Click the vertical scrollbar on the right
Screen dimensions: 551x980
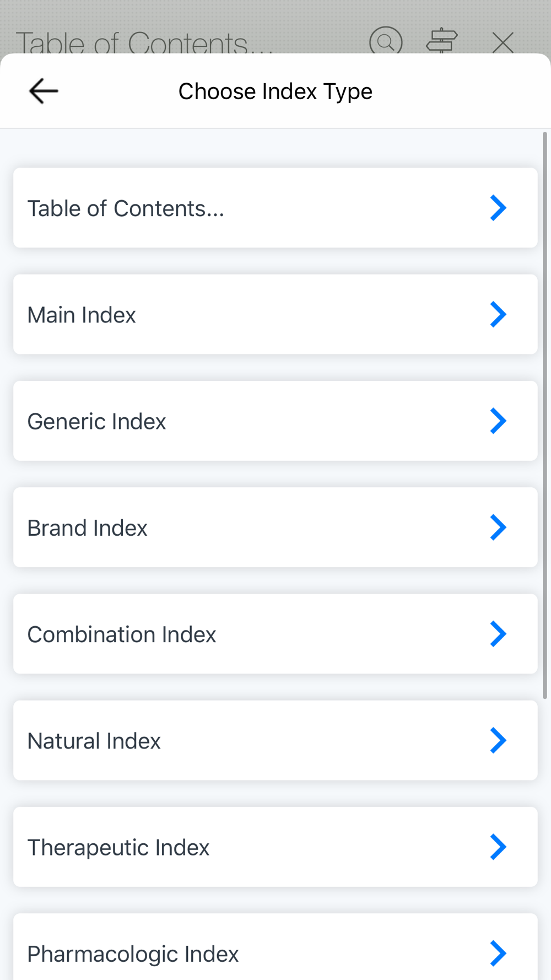click(545, 415)
